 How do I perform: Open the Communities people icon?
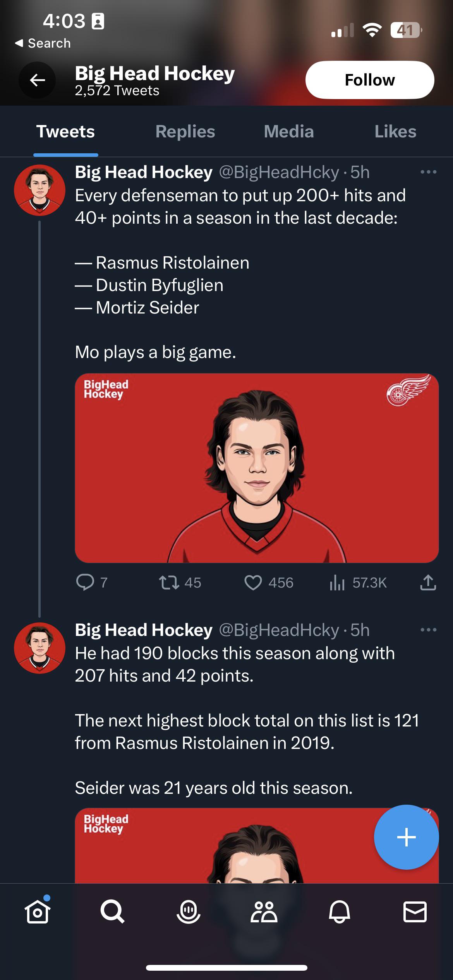point(264,912)
